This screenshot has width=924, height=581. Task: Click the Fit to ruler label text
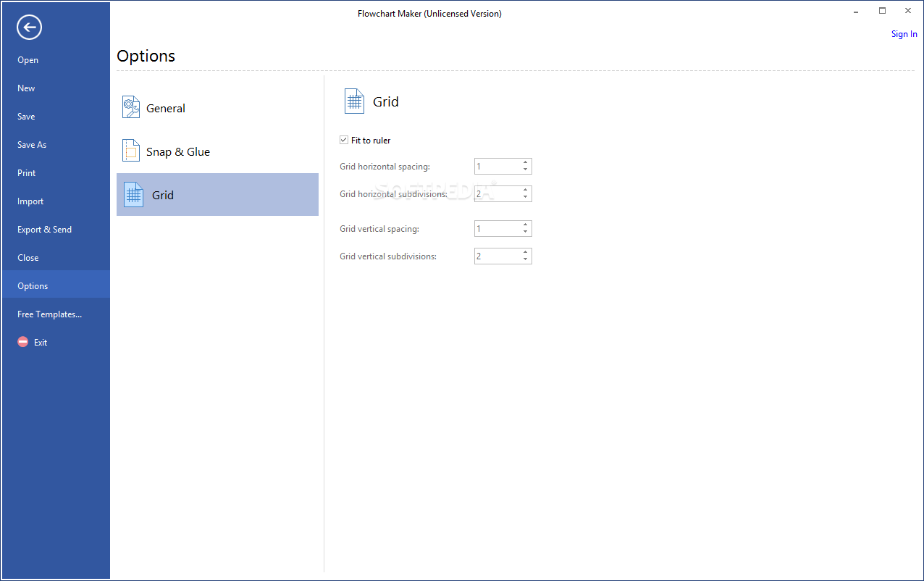371,141
